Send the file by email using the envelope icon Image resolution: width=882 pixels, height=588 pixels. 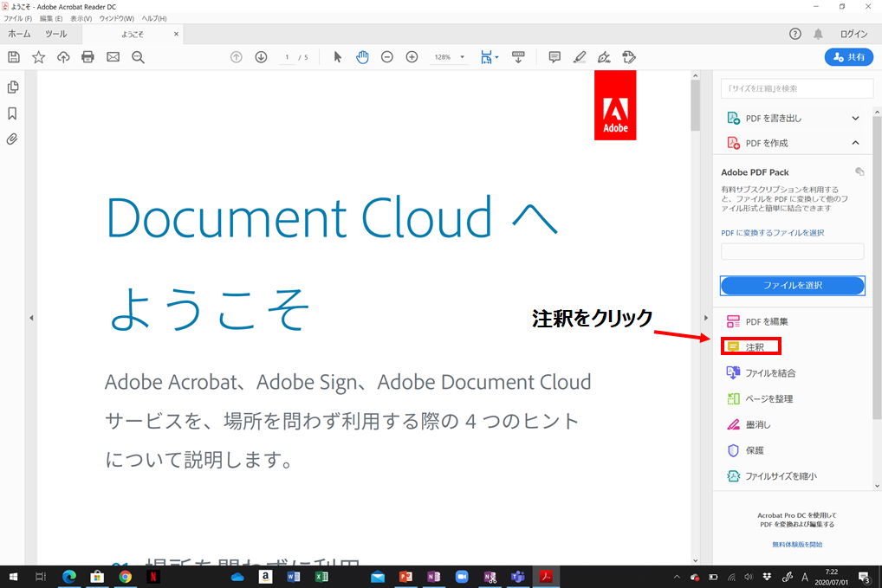[113, 57]
